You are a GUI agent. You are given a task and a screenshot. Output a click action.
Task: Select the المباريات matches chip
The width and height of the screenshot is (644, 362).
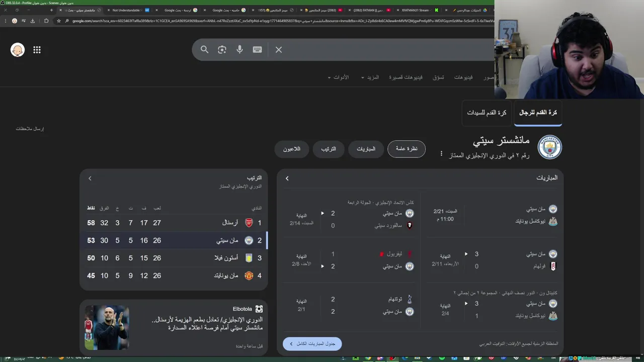tap(366, 149)
